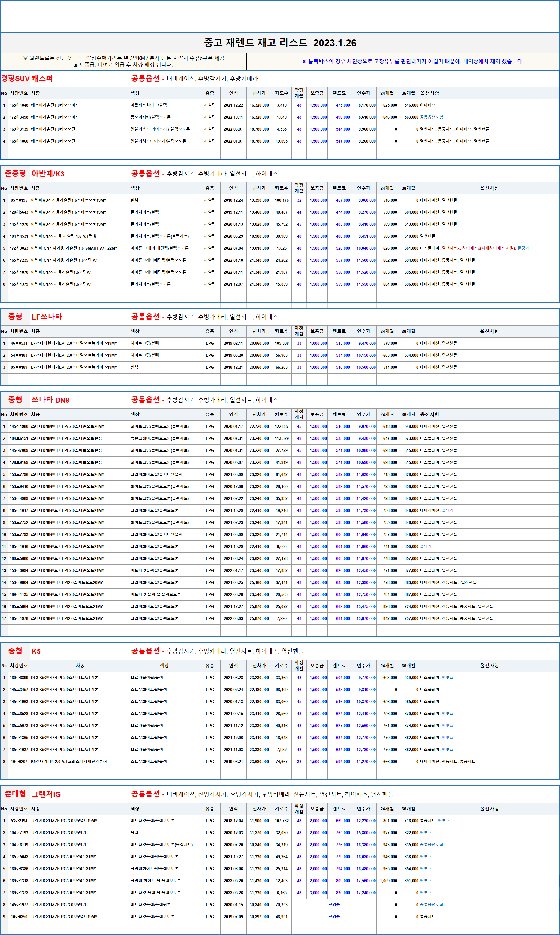Select the 월렌트료는 선납 notice cell
The image size is (560, 935).
tap(123, 61)
